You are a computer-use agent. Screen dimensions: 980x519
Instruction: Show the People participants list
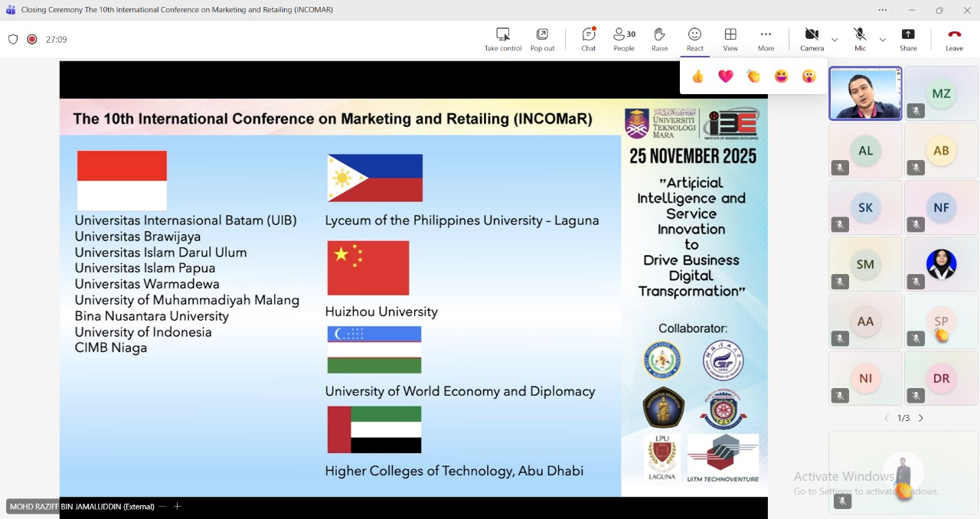[624, 39]
